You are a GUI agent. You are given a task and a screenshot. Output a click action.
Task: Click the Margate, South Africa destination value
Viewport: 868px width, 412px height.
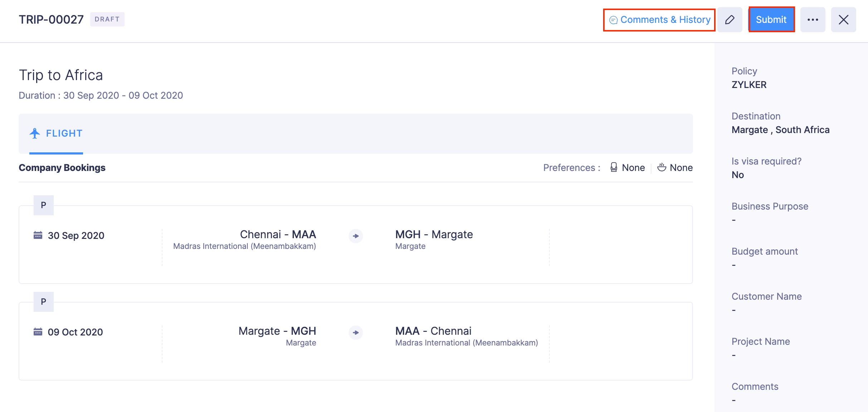(x=780, y=130)
